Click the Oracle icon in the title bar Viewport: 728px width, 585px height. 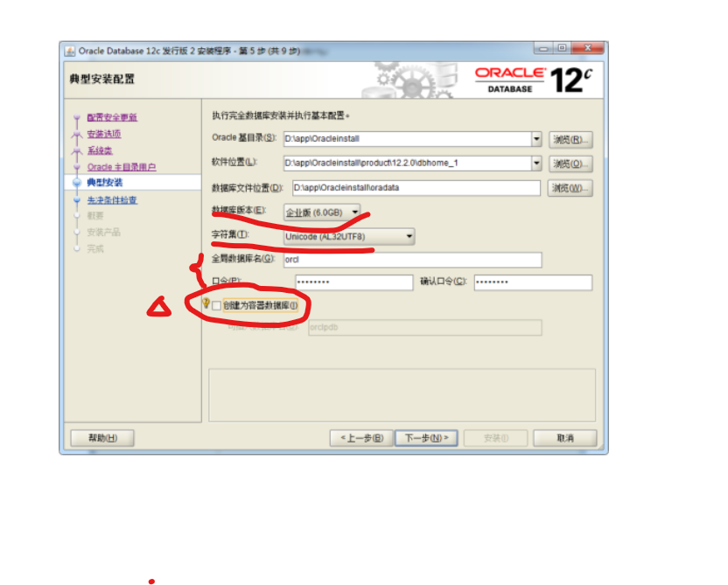pos(69,51)
